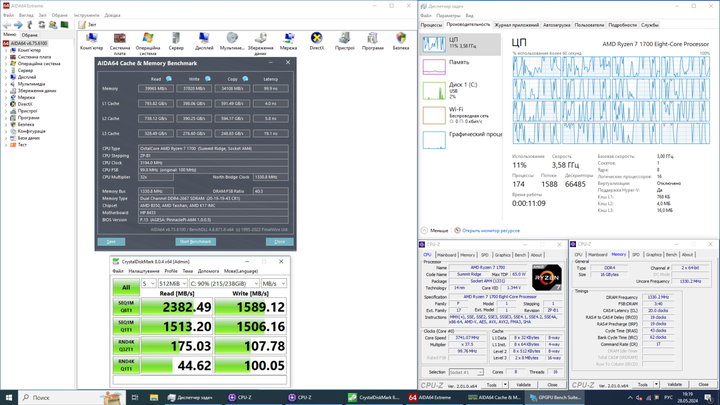The height and width of the screenshot is (405, 720).
Task: Open the Mainboard tab in left CPU-Z window
Action: point(446,255)
